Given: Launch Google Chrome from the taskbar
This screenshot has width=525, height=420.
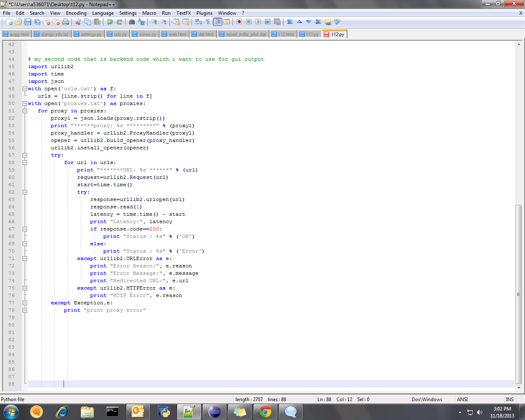Looking at the screenshot, I should pyautogui.click(x=265, y=411).
